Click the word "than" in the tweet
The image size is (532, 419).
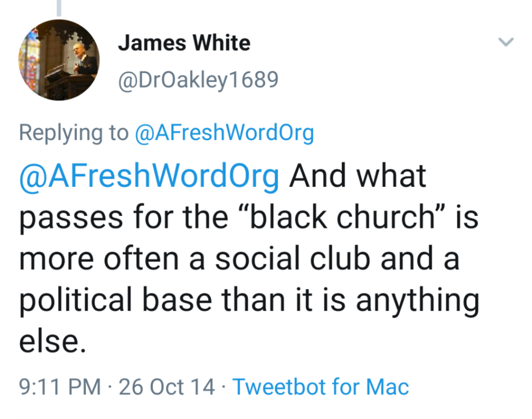253,300
